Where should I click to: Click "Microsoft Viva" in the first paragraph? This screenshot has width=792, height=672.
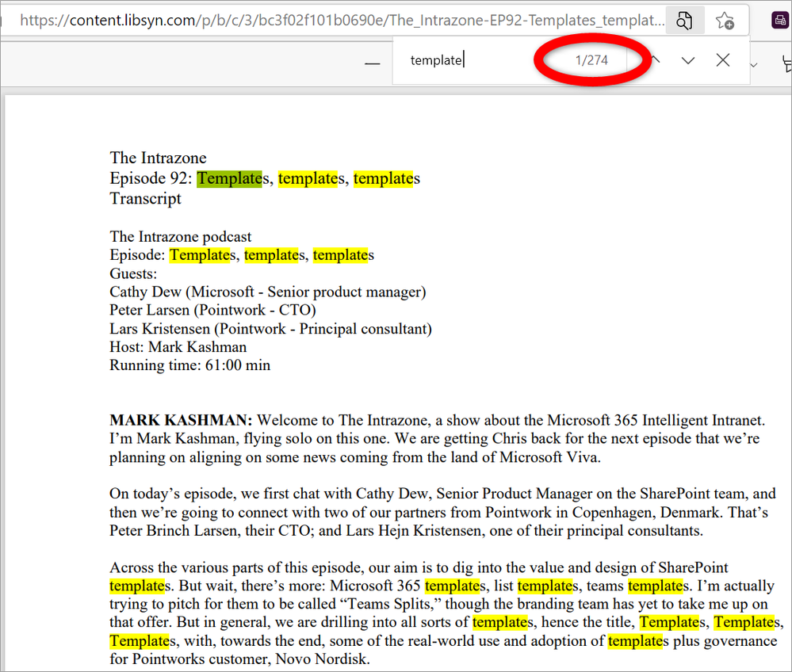coord(549,457)
